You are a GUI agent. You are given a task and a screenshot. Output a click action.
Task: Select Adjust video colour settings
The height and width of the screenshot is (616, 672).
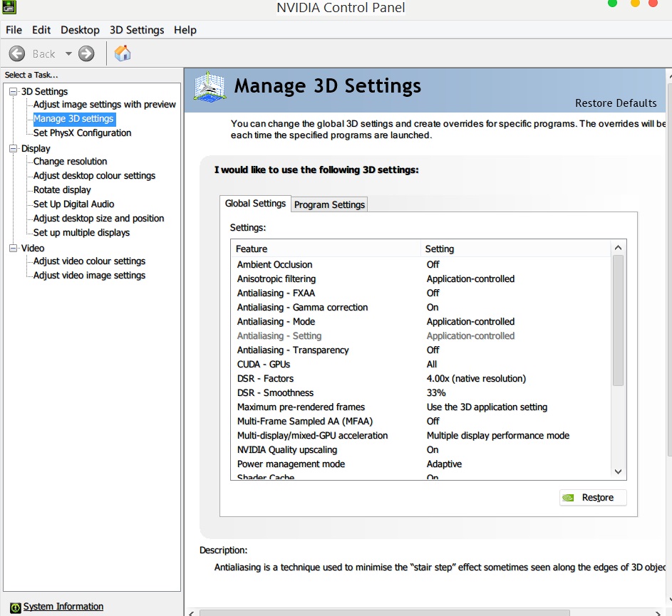coord(90,261)
